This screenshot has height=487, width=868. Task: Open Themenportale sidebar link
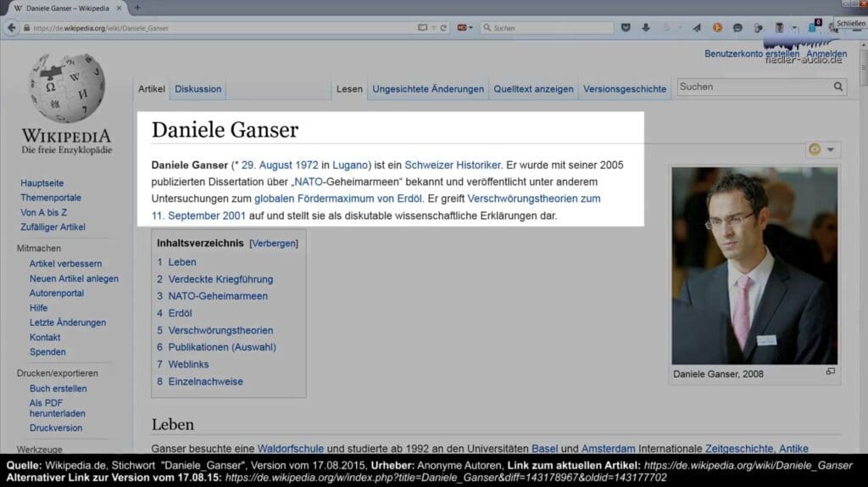(50, 198)
